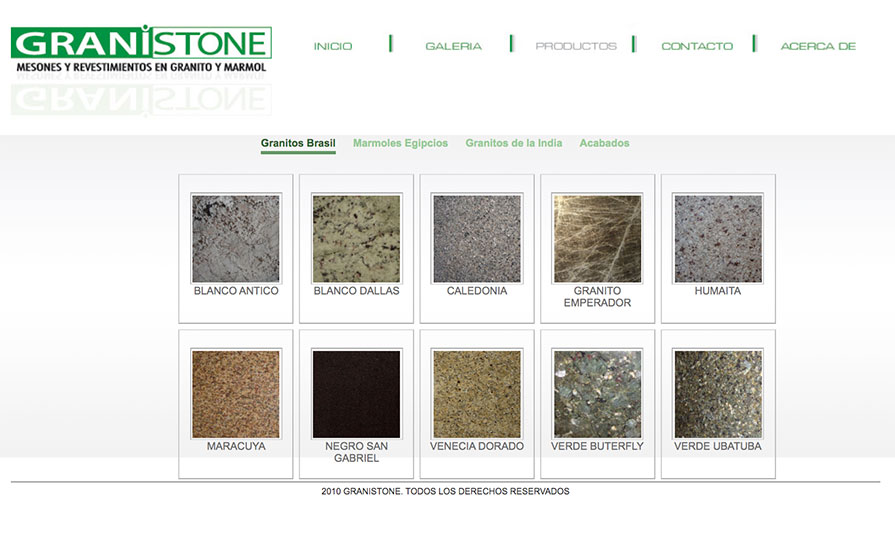895x552 pixels.
Task: Switch to Granitos Brasil tab
Action: (x=298, y=143)
